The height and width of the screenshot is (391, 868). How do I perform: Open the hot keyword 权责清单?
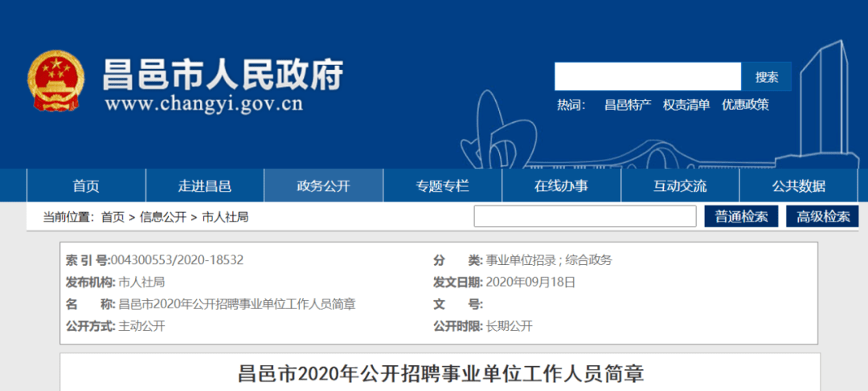(x=686, y=105)
